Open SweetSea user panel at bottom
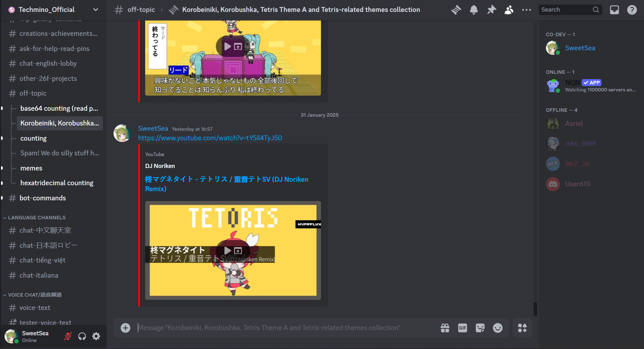644x349 pixels. [32, 336]
